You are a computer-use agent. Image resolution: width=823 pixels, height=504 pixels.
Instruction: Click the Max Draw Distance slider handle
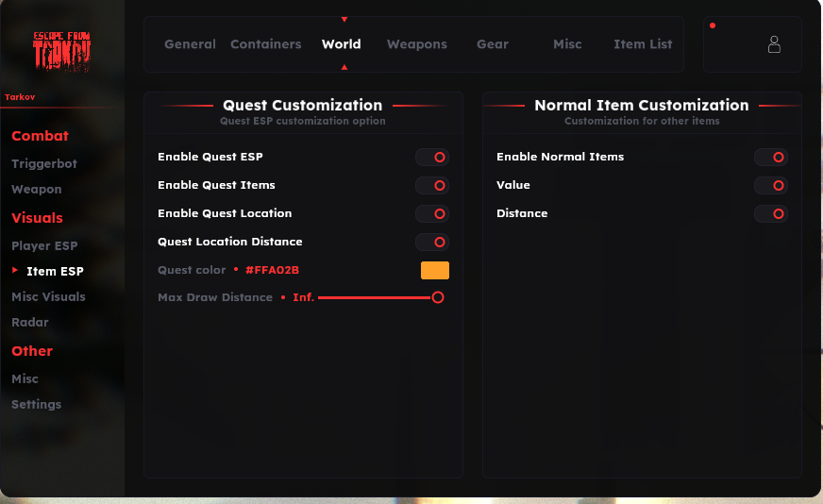pos(438,297)
